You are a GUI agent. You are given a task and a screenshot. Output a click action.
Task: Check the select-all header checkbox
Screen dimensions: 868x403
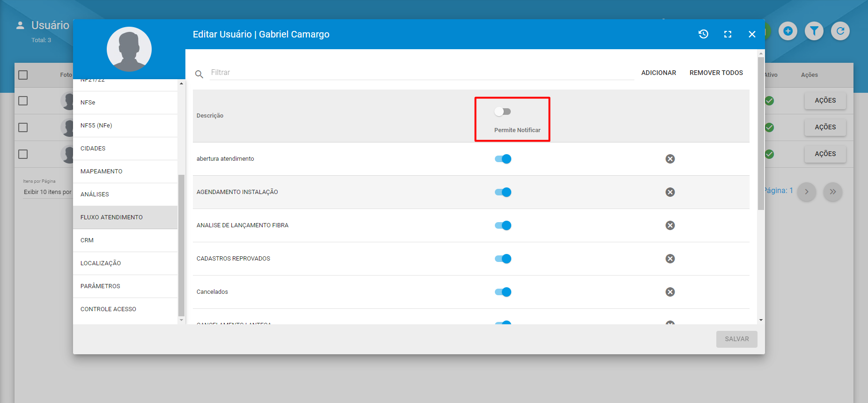click(x=23, y=75)
